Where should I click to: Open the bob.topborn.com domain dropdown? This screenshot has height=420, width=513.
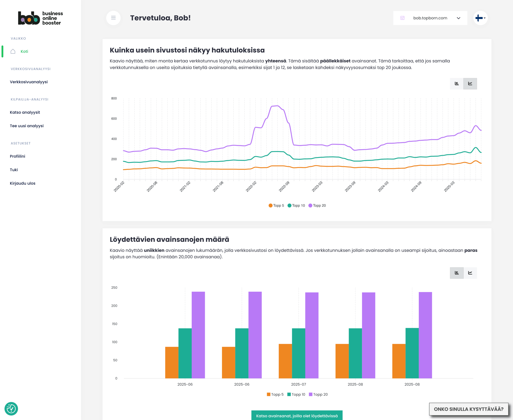(430, 18)
